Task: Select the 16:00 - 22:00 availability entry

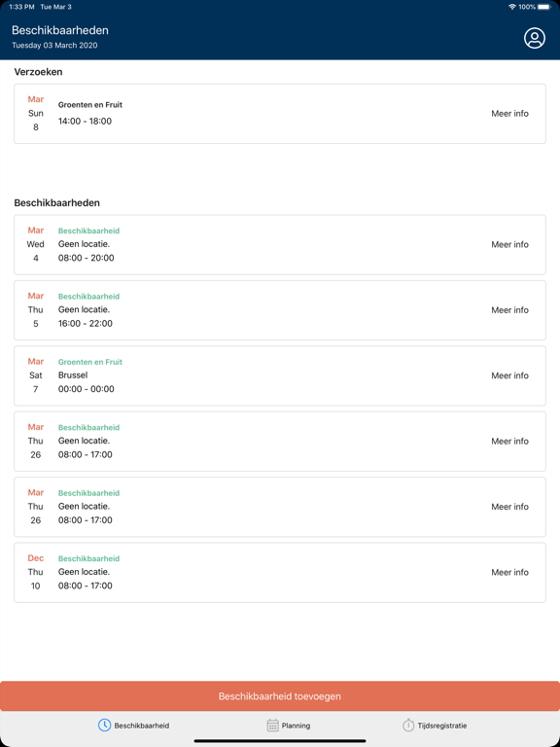Action: coord(280,310)
